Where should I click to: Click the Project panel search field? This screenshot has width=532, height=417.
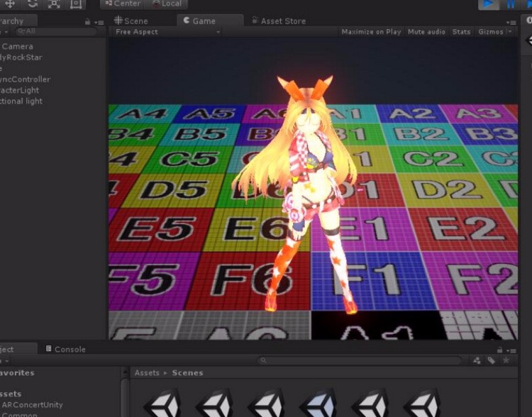coord(360,360)
